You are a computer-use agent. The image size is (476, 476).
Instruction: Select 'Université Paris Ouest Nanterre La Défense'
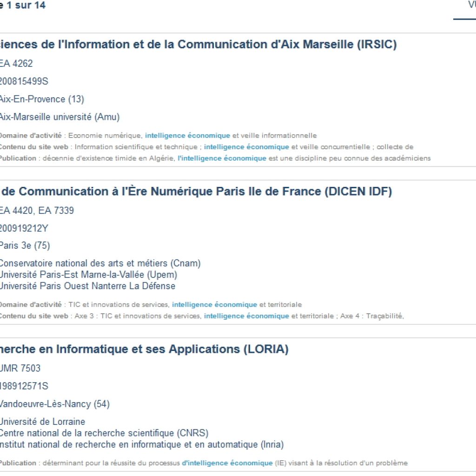point(87,286)
